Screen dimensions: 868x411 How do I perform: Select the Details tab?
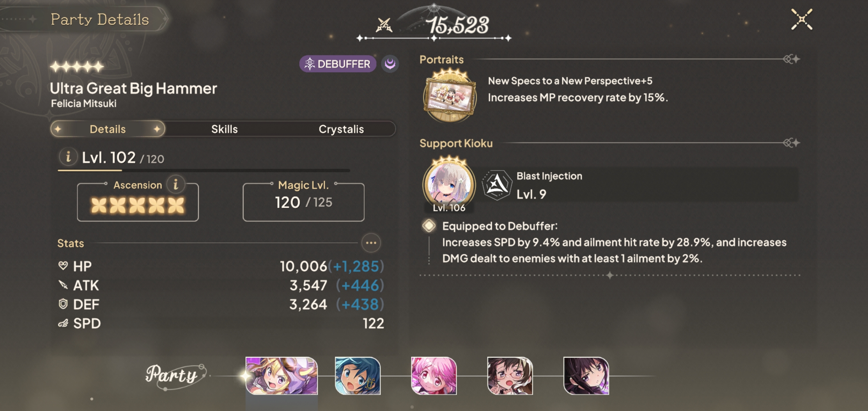(108, 129)
